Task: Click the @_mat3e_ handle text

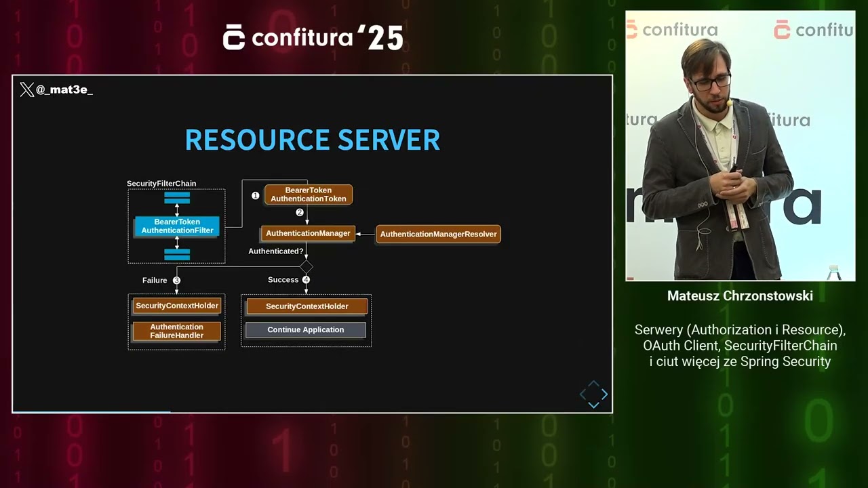Action: 64,89
